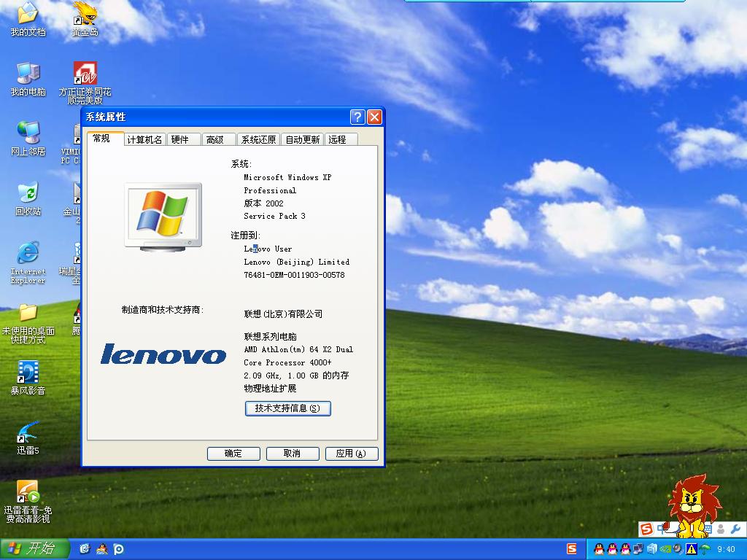Click the label "制造商和技术支持商:"
Screen dimensions: 747x560
[x=163, y=309]
